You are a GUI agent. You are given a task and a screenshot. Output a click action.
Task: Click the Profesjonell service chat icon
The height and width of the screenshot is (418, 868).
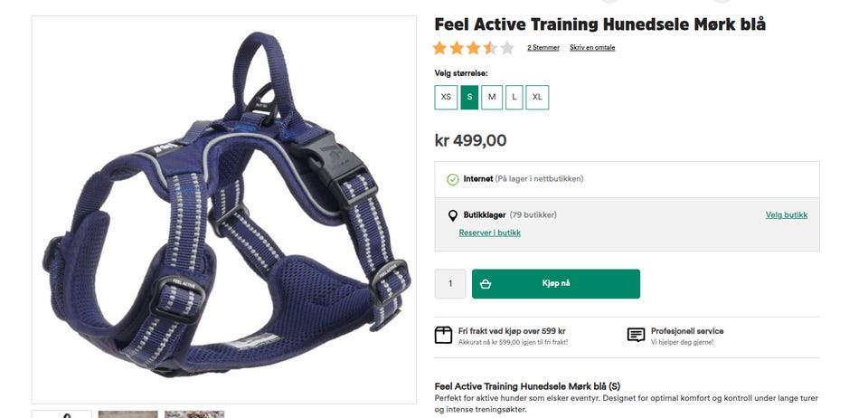[636, 335]
